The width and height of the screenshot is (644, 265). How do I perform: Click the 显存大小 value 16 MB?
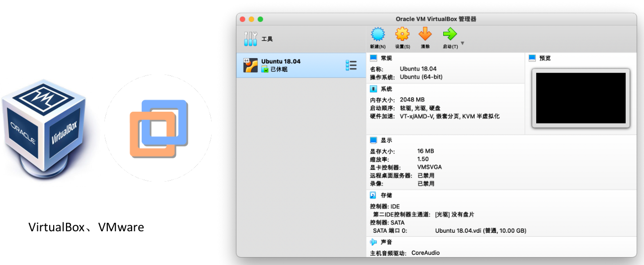426,151
